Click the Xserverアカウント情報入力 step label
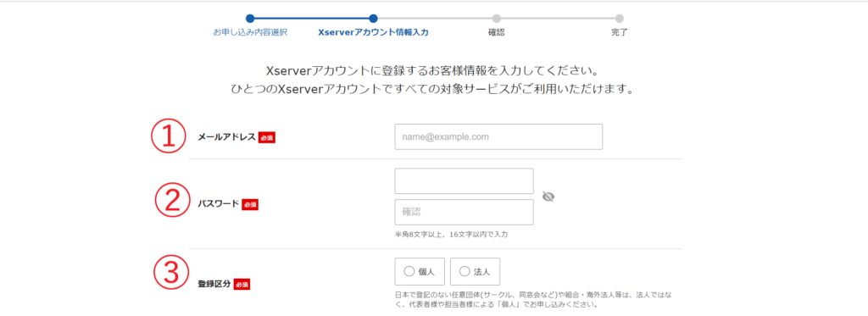This screenshot has height=316, width=868. point(373,32)
